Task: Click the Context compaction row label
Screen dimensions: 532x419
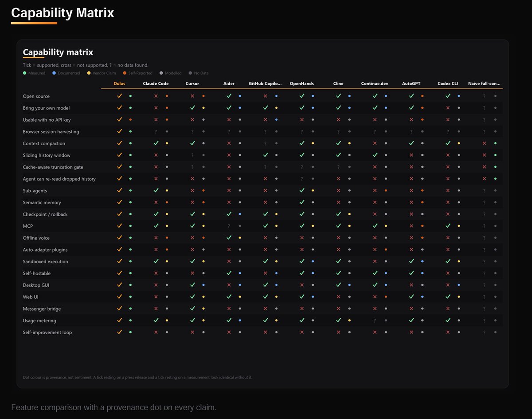Action: [44, 143]
